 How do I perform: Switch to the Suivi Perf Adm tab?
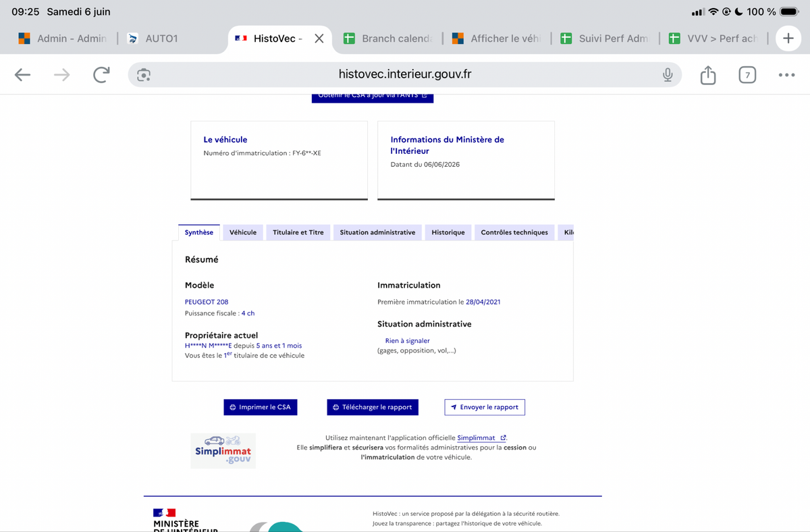[x=605, y=38]
